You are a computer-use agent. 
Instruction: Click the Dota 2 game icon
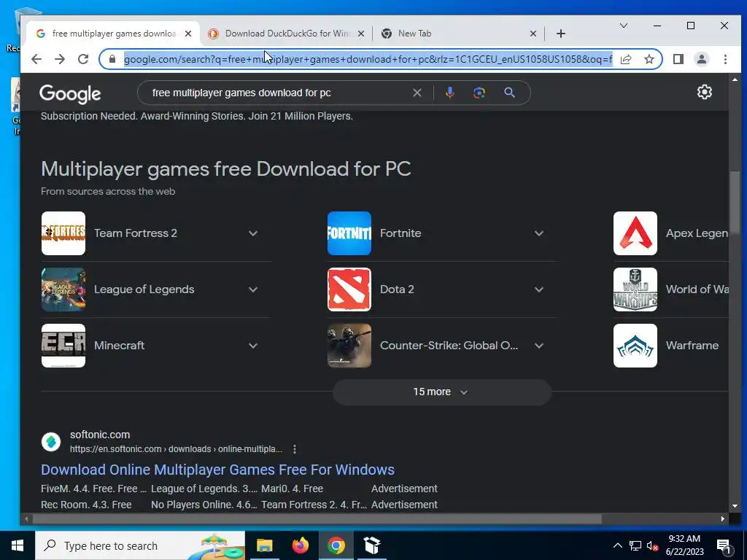(x=349, y=289)
